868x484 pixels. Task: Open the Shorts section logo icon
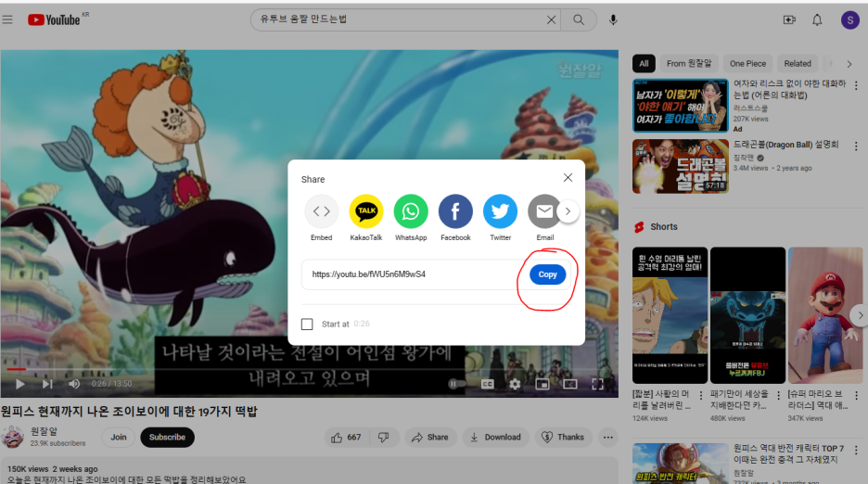639,227
